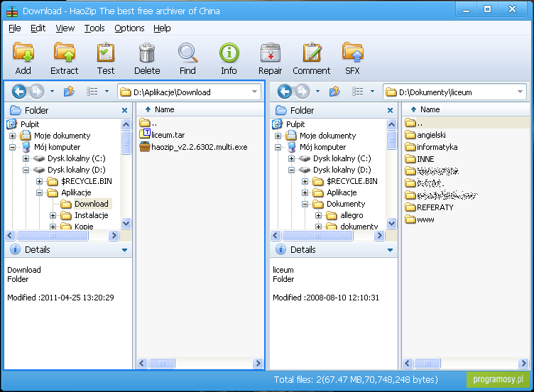This screenshot has height=392, width=534.
Task: Expand D:\Dokumenty\liceum path dropdown
Action: click(x=520, y=92)
